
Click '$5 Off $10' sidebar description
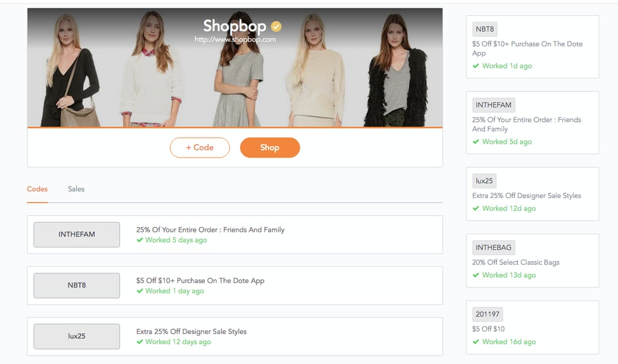pyautogui.click(x=488, y=329)
